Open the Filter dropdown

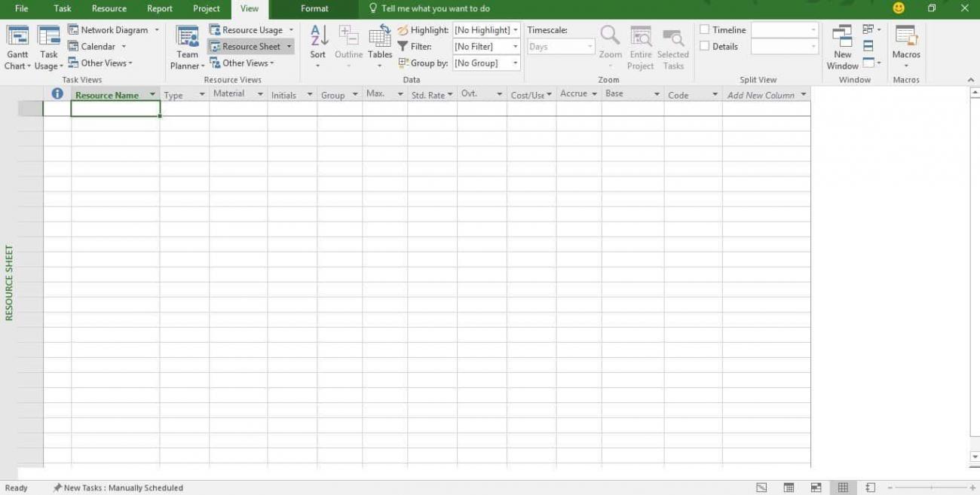coord(515,46)
